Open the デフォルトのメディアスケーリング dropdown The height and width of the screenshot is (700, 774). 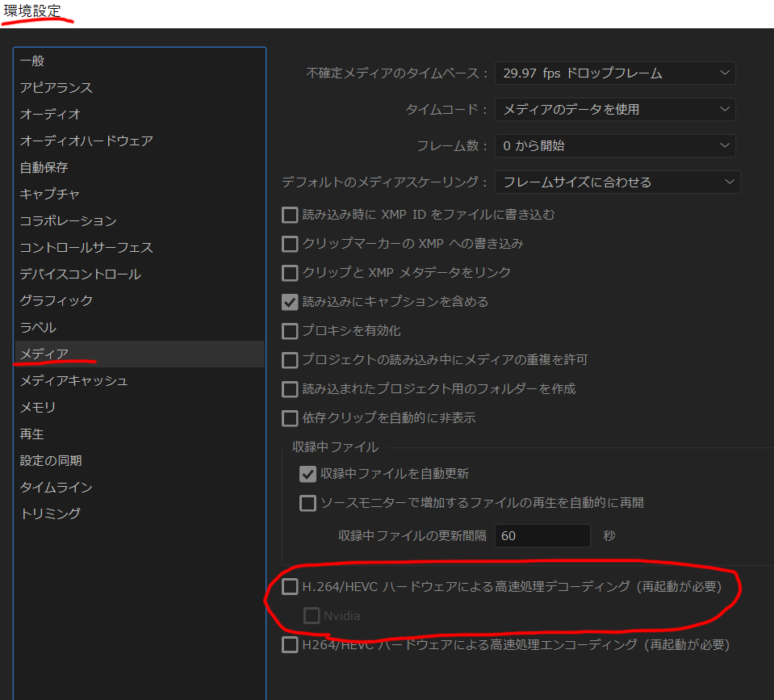617,182
